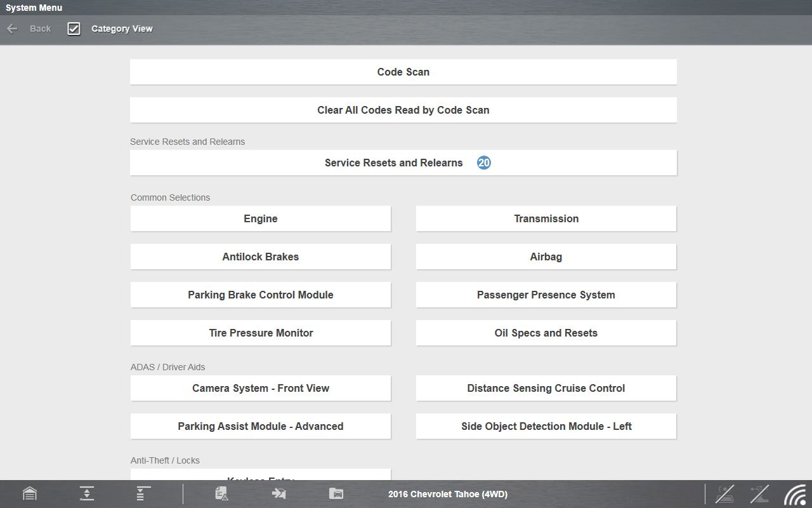Select Camera System - Front View
Screen dimensions: 812x508
pyautogui.click(x=261, y=388)
